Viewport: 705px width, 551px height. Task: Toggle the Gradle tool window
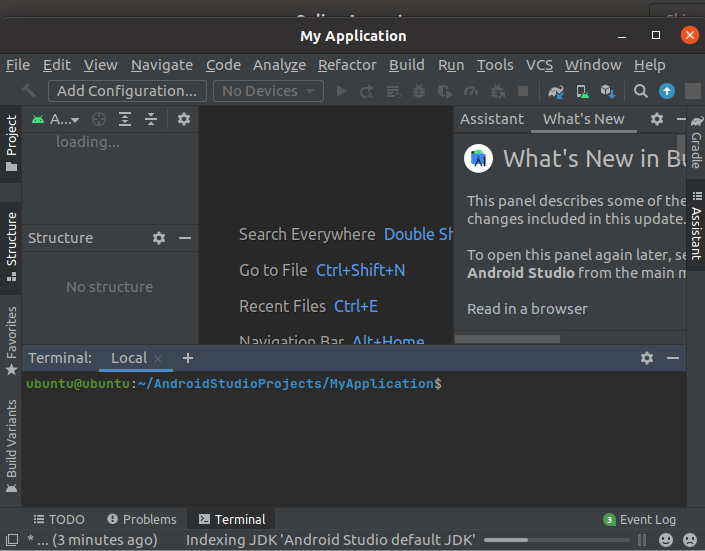click(696, 142)
